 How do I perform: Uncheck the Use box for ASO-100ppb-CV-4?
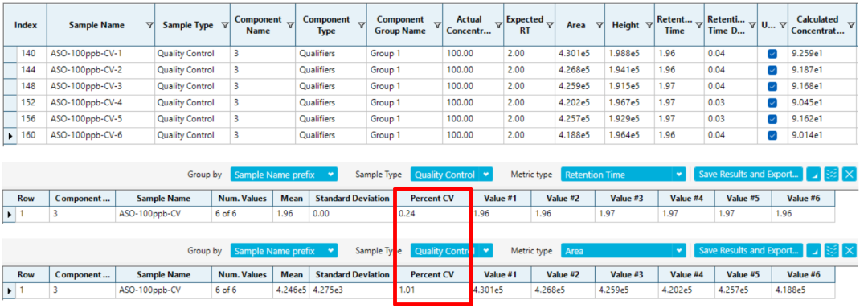click(772, 102)
